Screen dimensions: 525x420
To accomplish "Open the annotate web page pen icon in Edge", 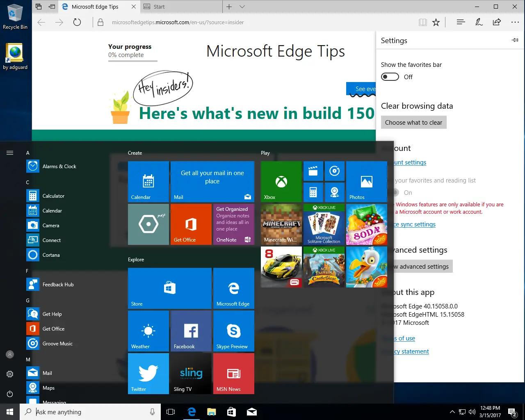I will (x=479, y=22).
